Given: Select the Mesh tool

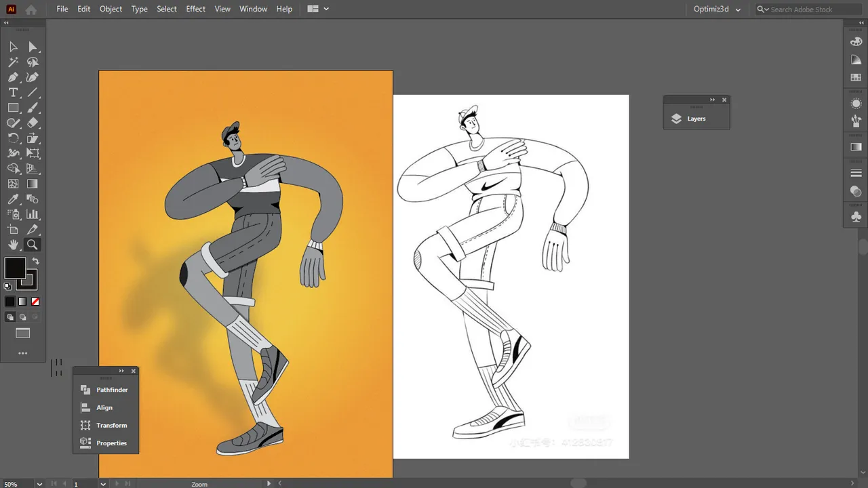Looking at the screenshot, I should 13,184.
